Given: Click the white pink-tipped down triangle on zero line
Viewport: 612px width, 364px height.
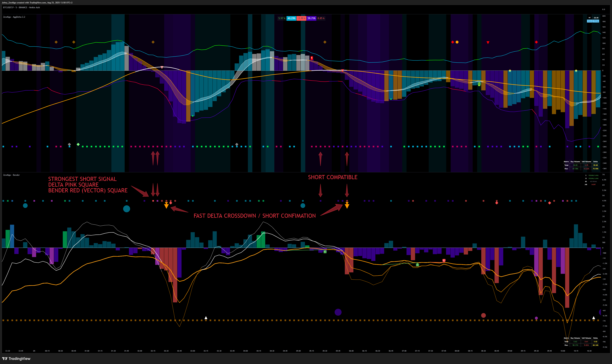Looking at the screenshot, I should (x=162, y=67).
